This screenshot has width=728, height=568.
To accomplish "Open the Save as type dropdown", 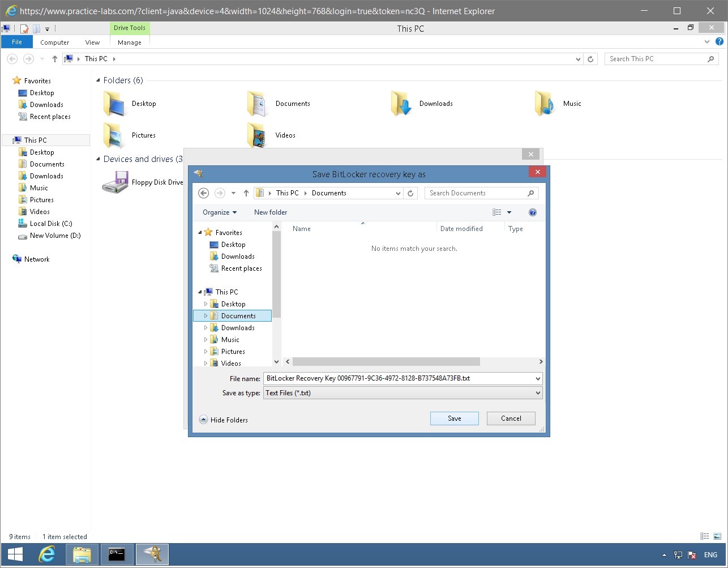I will pos(537,392).
